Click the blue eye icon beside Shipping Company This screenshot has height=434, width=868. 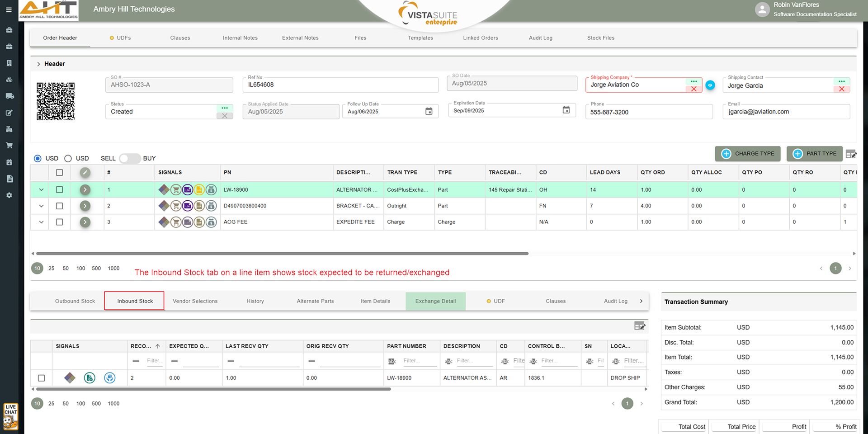(x=710, y=85)
